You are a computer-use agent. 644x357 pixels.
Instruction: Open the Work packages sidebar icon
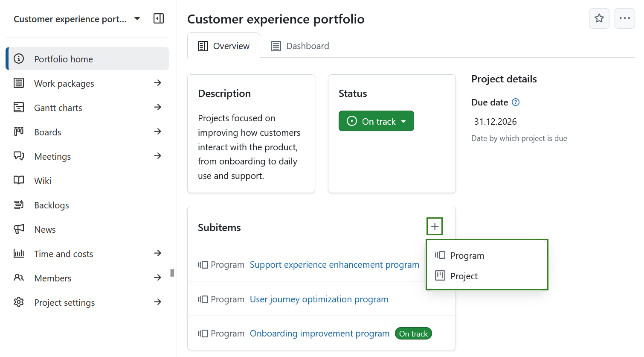click(19, 83)
